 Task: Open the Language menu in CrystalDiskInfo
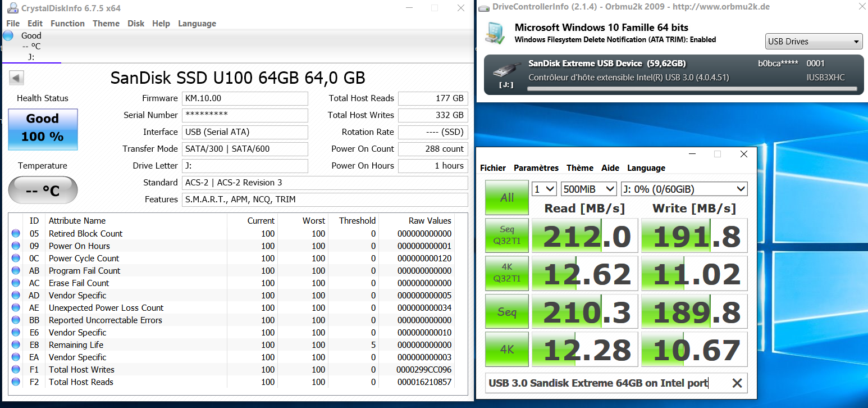click(x=197, y=24)
